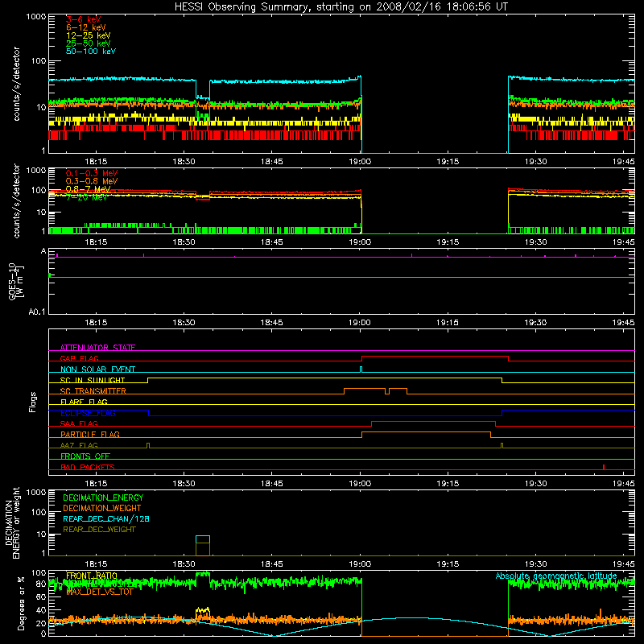
Task: Click counts/s/detector axis label of keV panel
Action: click(16, 84)
